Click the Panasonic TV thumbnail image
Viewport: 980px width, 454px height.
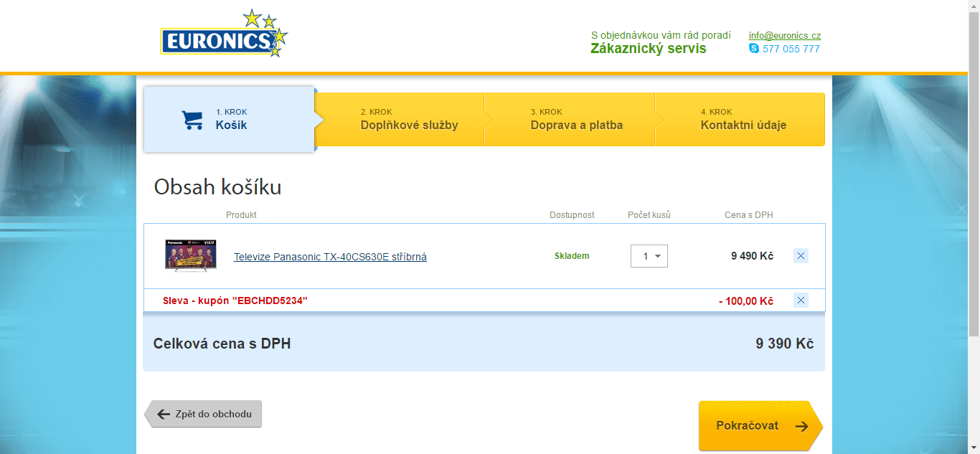[x=191, y=255]
